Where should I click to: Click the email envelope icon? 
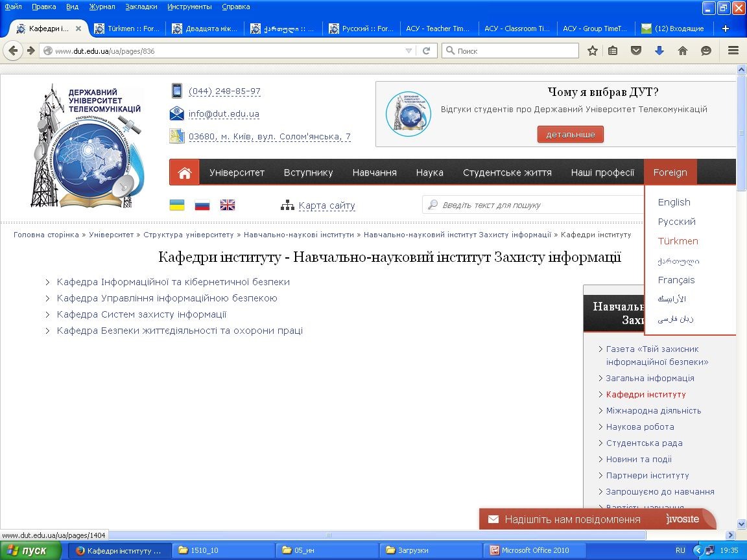click(177, 113)
